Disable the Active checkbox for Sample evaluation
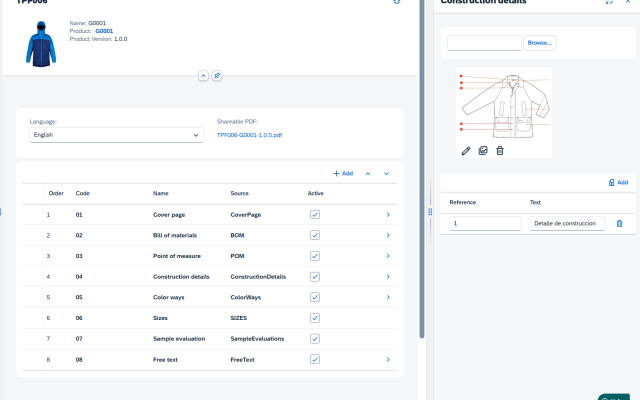The width and height of the screenshot is (640, 400). click(315, 338)
